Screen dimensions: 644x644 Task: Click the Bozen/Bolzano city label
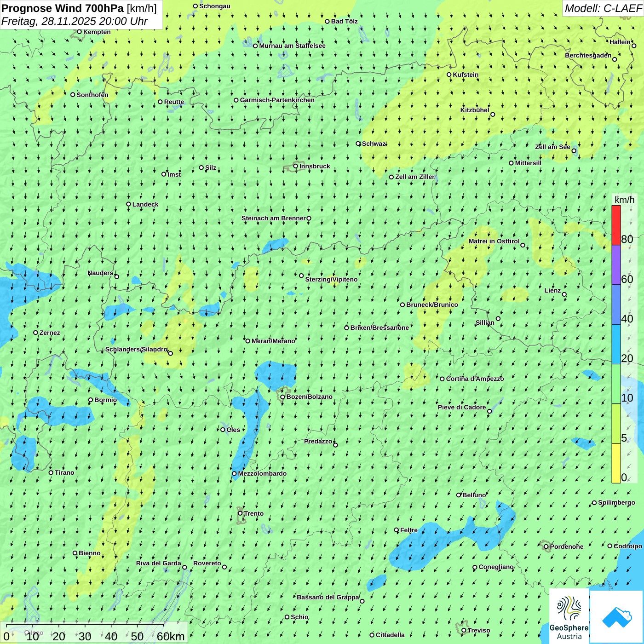coord(309,397)
